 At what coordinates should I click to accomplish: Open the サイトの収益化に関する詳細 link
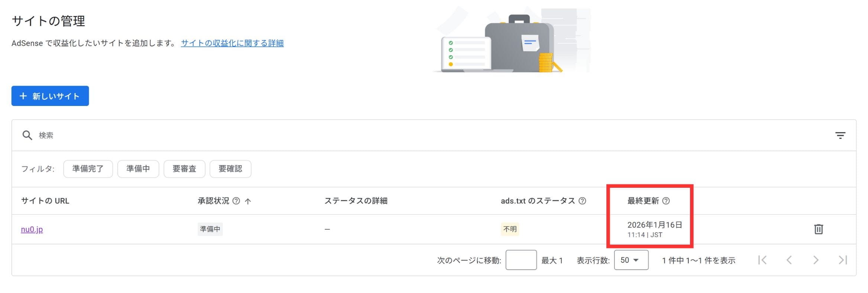point(232,43)
